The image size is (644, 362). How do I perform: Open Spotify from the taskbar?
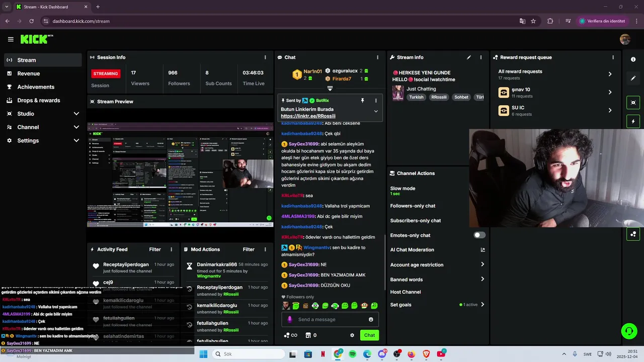click(x=353, y=354)
